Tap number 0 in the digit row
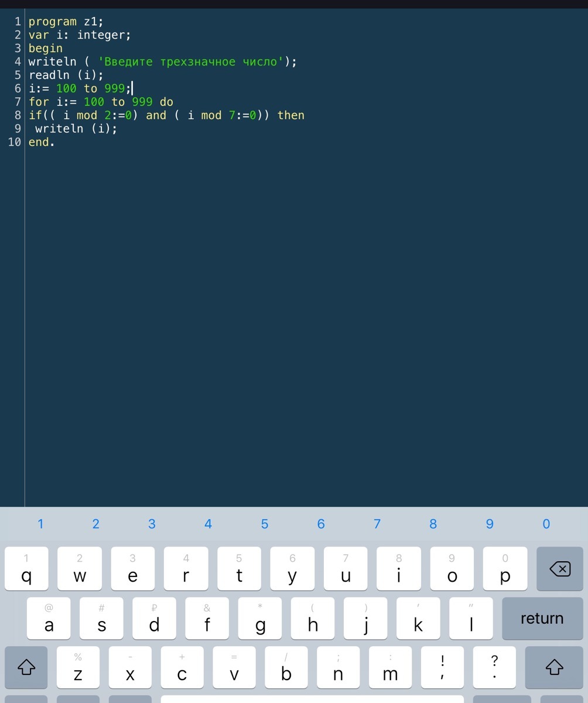Image resolution: width=588 pixels, height=703 pixels. [x=546, y=524]
